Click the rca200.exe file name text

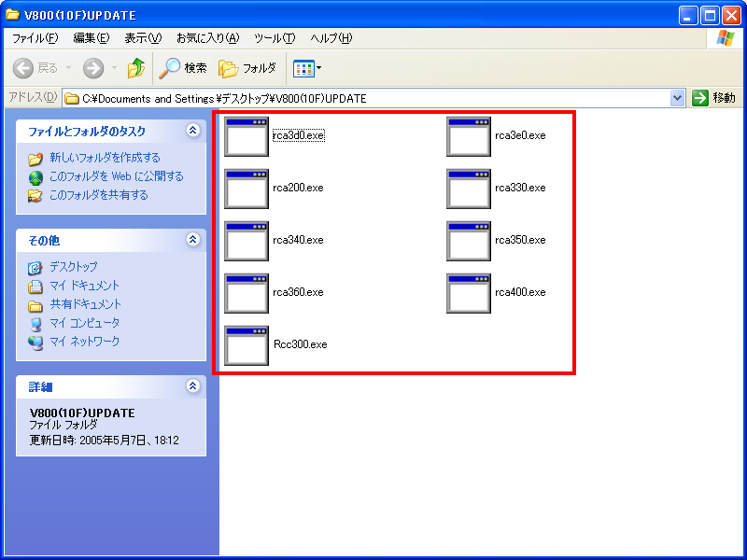point(298,188)
